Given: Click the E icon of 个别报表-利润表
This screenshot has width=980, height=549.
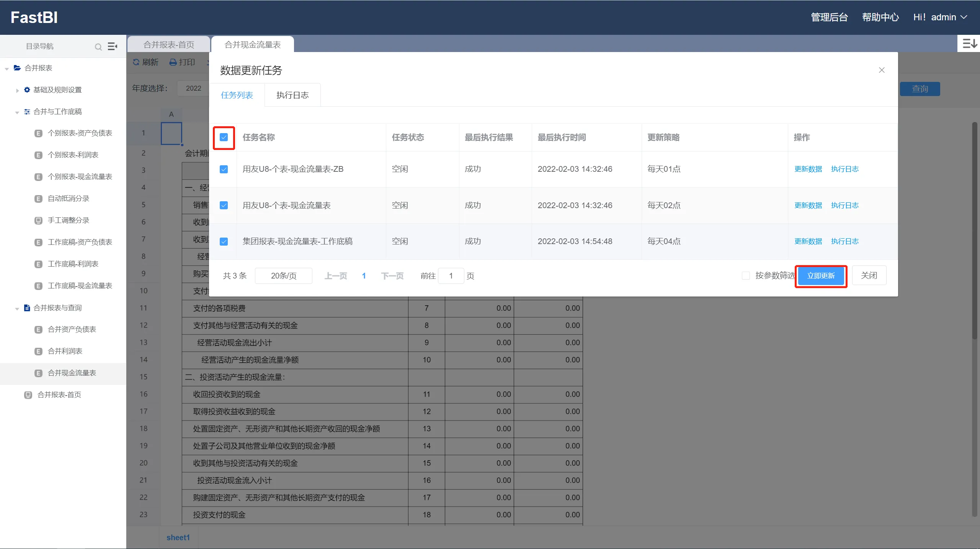Looking at the screenshot, I should (38, 155).
